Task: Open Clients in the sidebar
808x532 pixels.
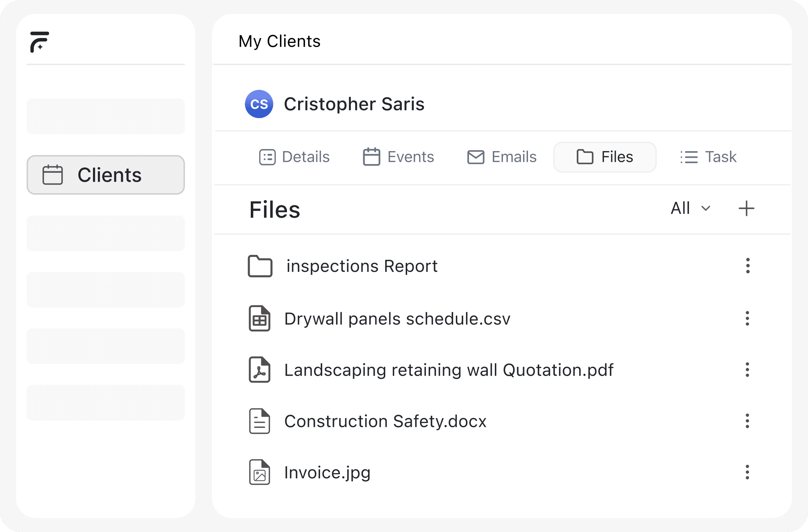Action: pyautogui.click(x=106, y=175)
